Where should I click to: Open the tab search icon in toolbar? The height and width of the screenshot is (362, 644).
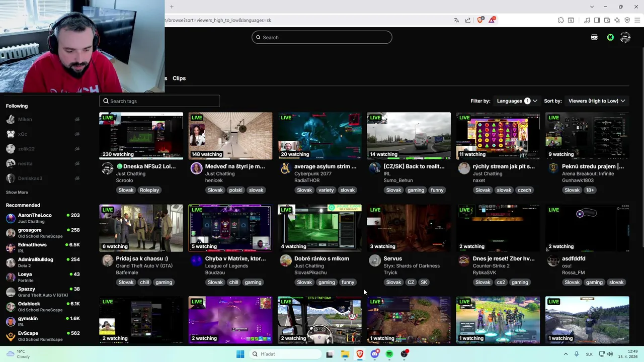point(571,20)
